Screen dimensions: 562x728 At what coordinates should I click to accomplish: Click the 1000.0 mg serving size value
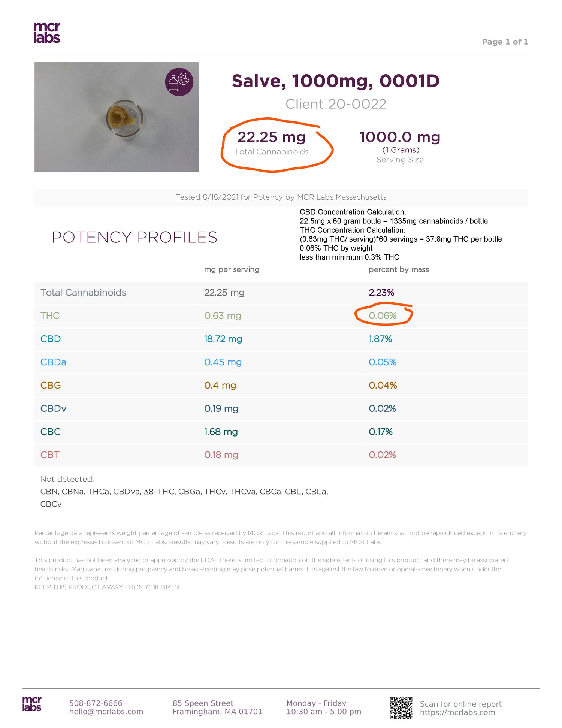pyautogui.click(x=400, y=137)
